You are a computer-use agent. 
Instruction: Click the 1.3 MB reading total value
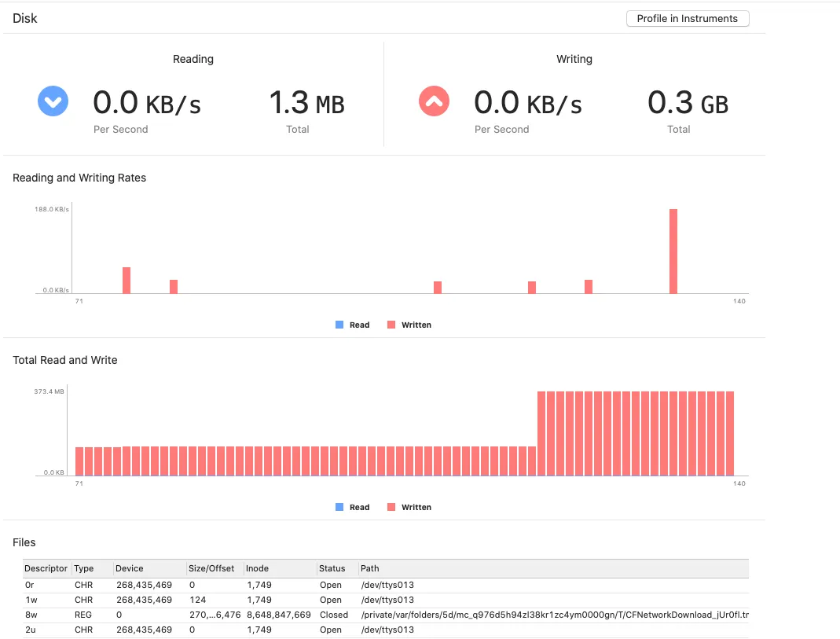pyautogui.click(x=307, y=102)
